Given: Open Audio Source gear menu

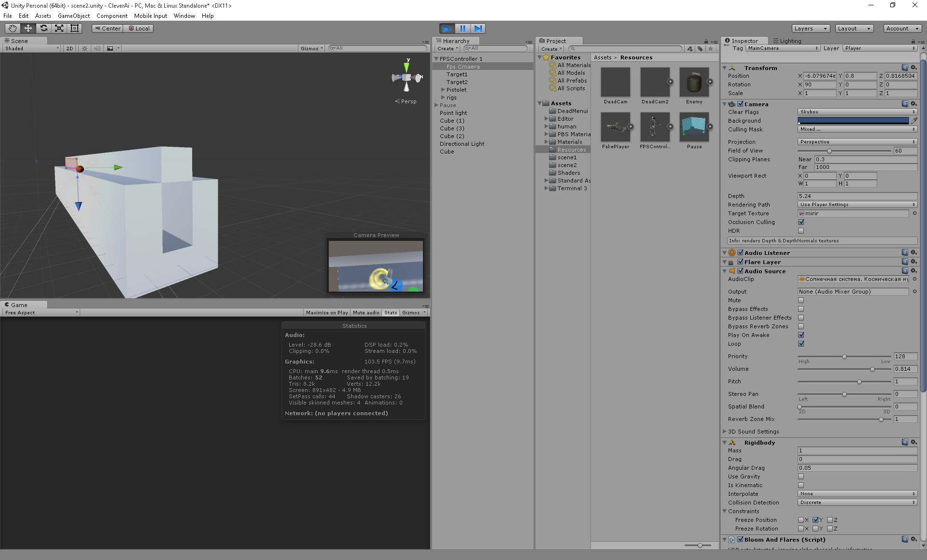Looking at the screenshot, I should coord(913,271).
